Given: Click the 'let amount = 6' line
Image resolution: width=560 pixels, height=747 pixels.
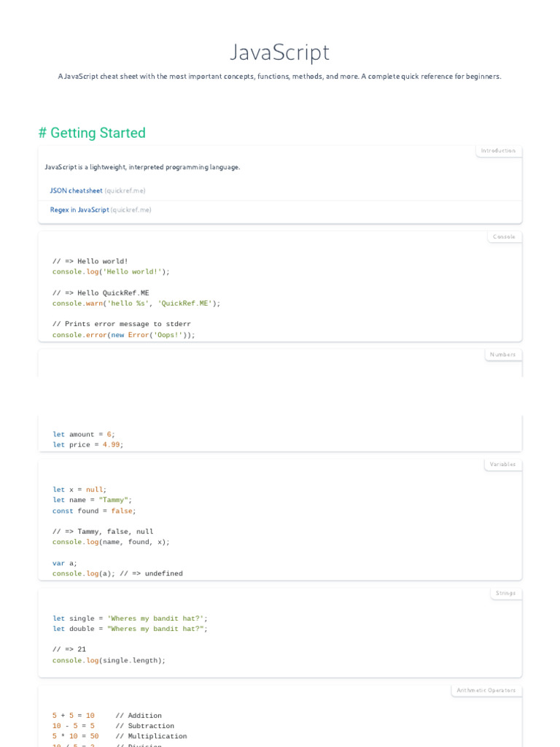Looking at the screenshot, I should [84, 434].
